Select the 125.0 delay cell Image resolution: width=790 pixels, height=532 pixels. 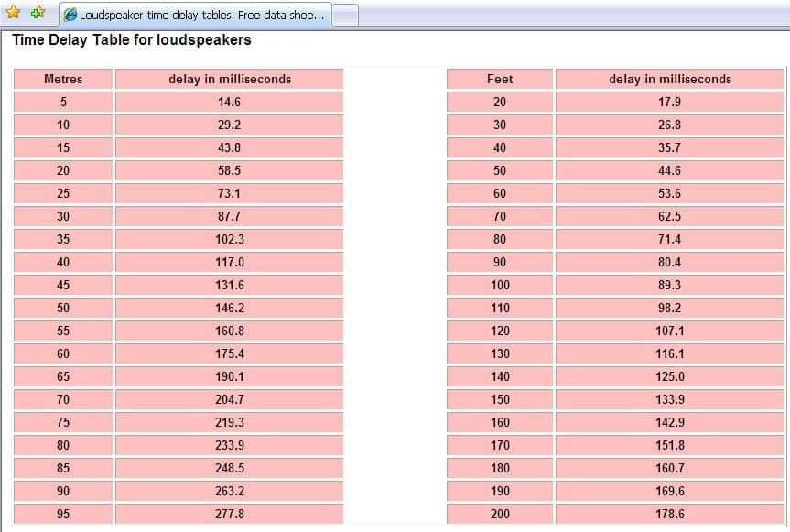tap(669, 377)
